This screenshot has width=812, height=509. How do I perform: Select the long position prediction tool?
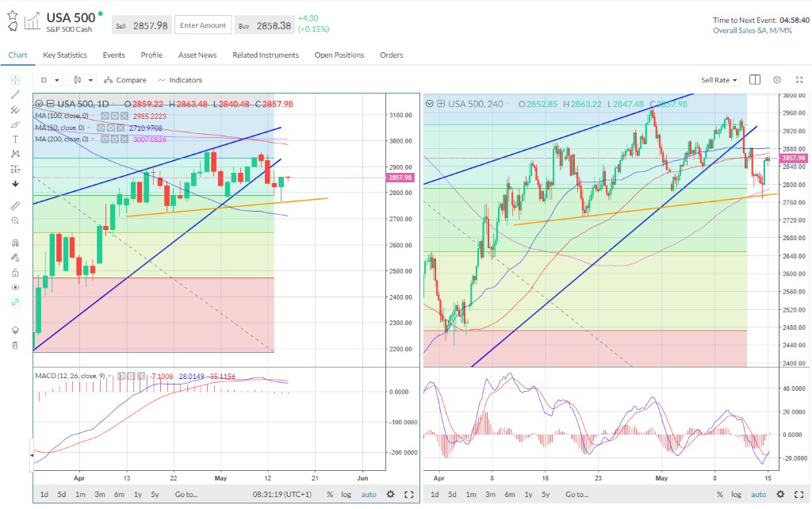(x=15, y=169)
